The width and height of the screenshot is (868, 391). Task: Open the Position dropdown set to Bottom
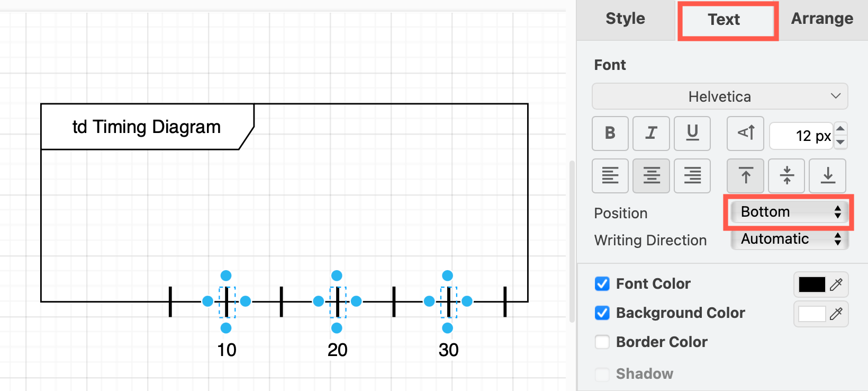(x=789, y=212)
